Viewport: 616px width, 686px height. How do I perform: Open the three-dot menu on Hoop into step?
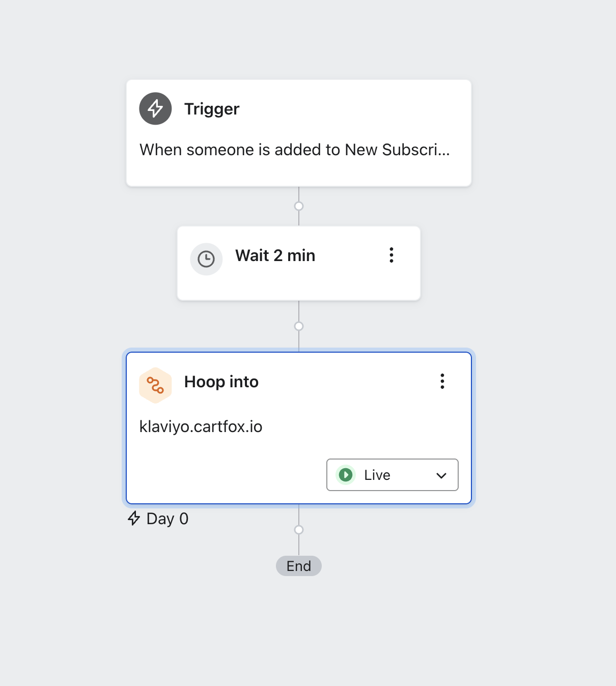coord(442,381)
